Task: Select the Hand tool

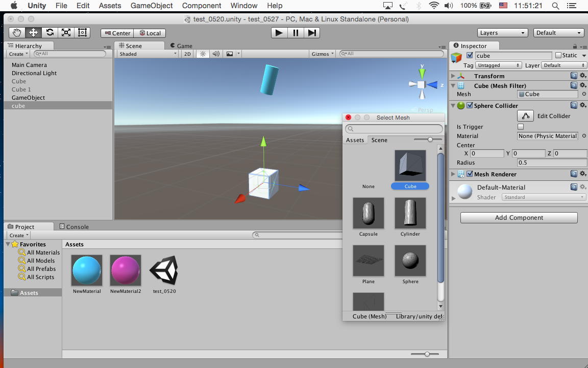Action: pyautogui.click(x=17, y=33)
